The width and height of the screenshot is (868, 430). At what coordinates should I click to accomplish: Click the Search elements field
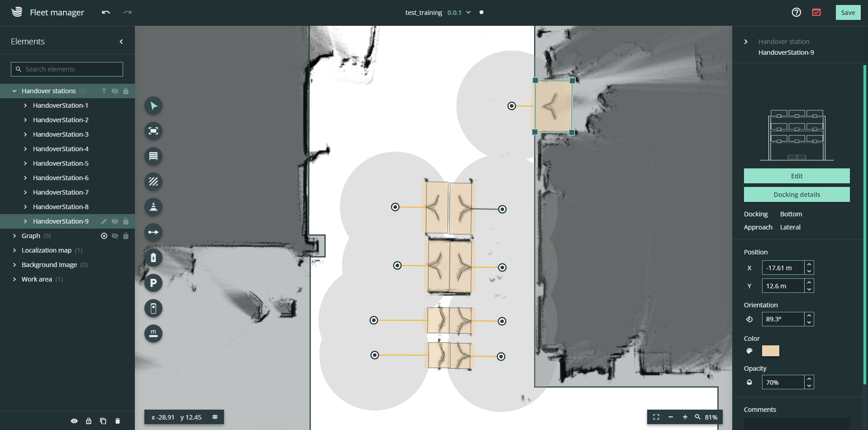[67, 69]
